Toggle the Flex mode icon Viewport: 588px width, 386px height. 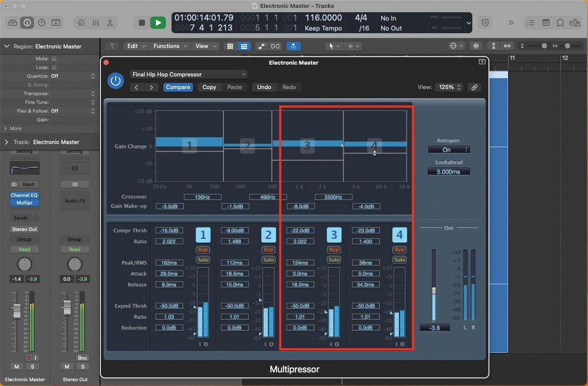[x=294, y=46]
